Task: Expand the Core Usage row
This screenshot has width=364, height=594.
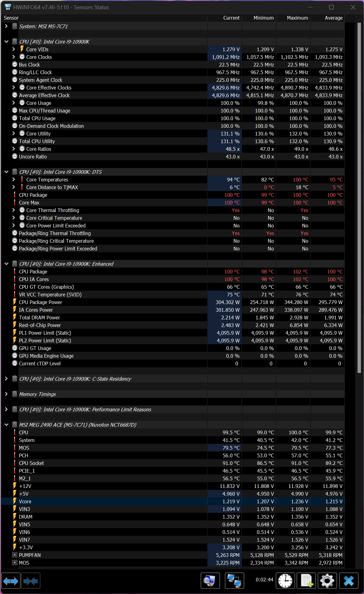Action: (x=13, y=103)
